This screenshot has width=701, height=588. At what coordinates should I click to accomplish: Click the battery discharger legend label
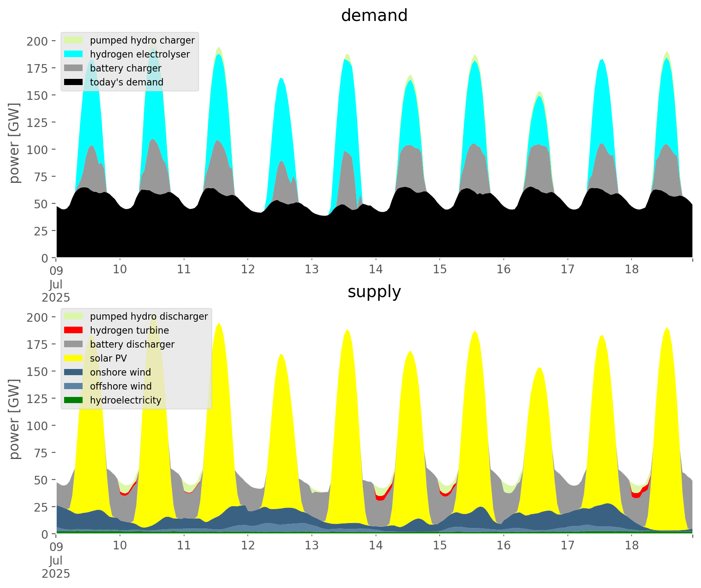[x=132, y=344]
